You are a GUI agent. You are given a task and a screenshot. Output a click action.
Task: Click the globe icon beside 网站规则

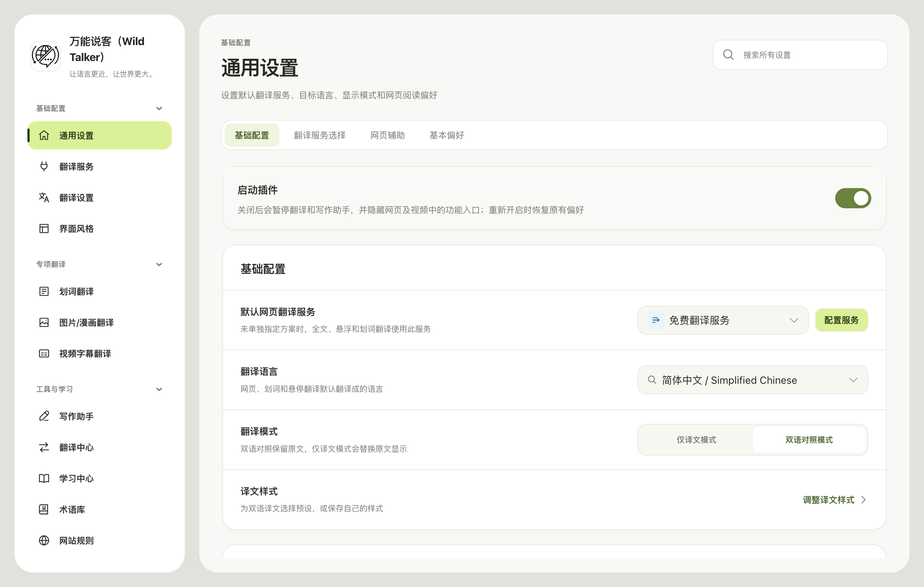click(x=44, y=540)
